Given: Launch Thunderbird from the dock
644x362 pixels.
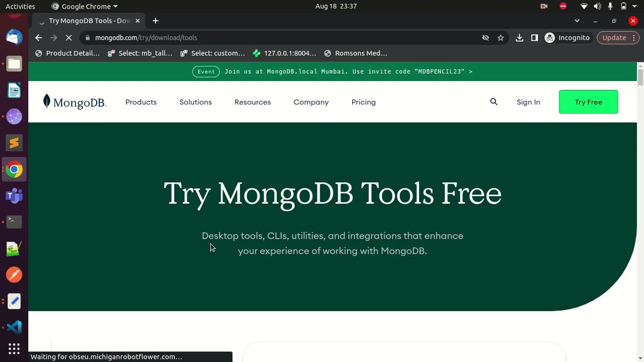Looking at the screenshot, I should (x=14, y=37).
